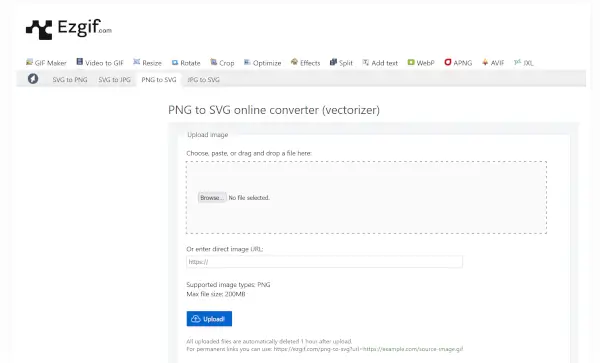Click the AVIF flame icon

coord(485,62)
